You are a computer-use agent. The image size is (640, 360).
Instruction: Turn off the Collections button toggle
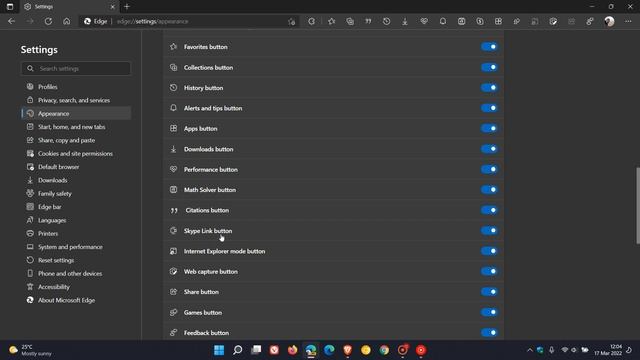click(489, 67)
